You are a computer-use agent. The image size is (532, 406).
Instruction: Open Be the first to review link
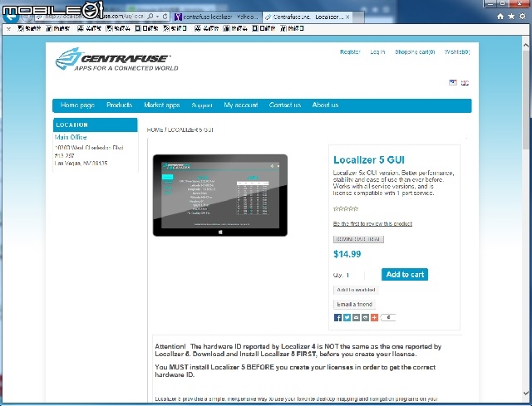tap(372, 223)
